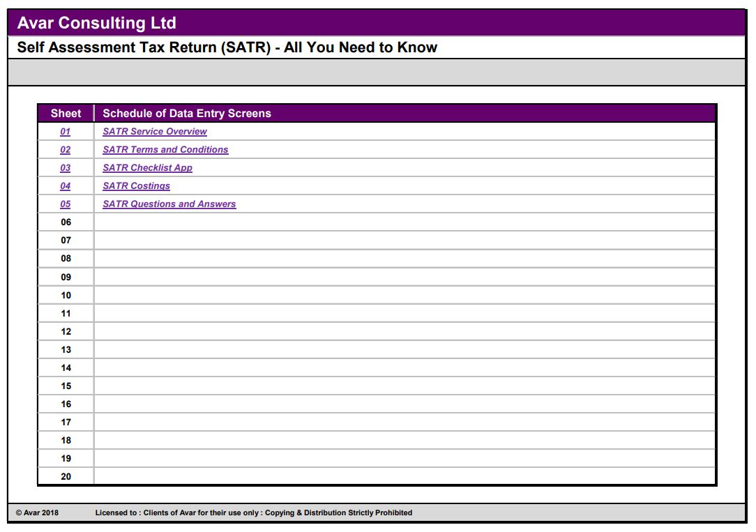This screenshot has width=756, height=532.
Task: Select sheet number '14' cell
Action: click(x=66, y=367)
